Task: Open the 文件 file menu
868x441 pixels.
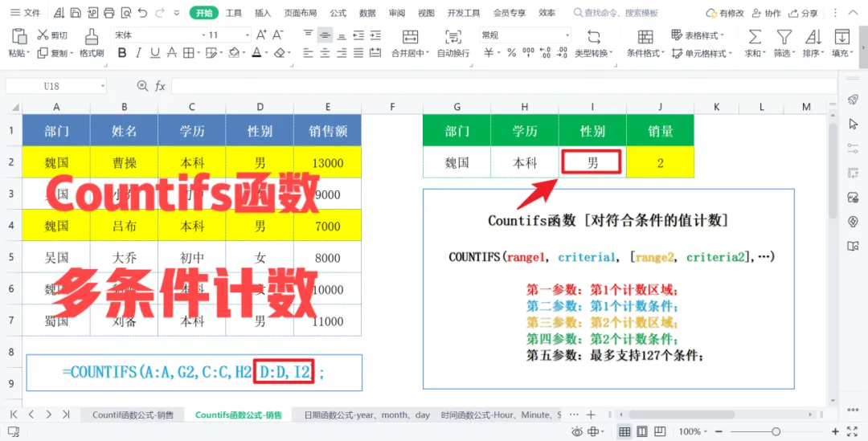Action: [26, 13]
